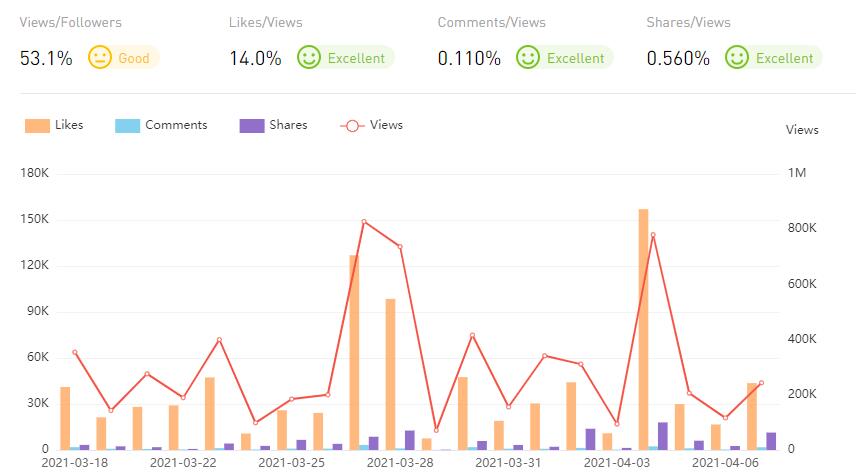
Task: Click the highest Views data point on the line
Action: tap(364, 222)
